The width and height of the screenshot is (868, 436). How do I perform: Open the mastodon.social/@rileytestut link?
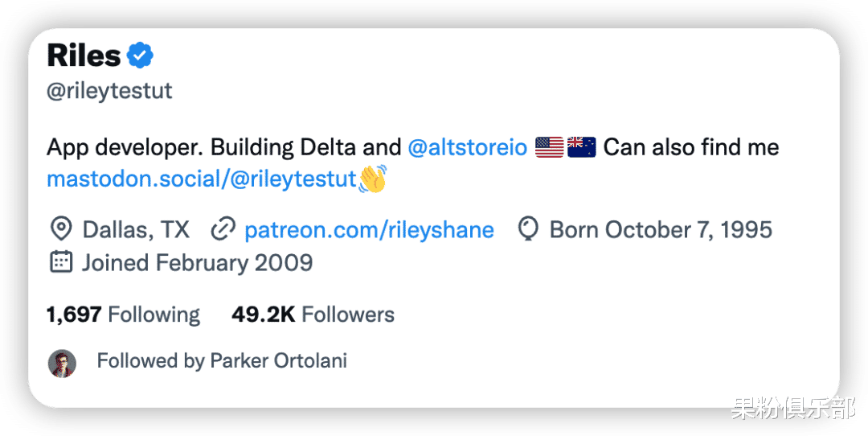click(x=201, y=179)
